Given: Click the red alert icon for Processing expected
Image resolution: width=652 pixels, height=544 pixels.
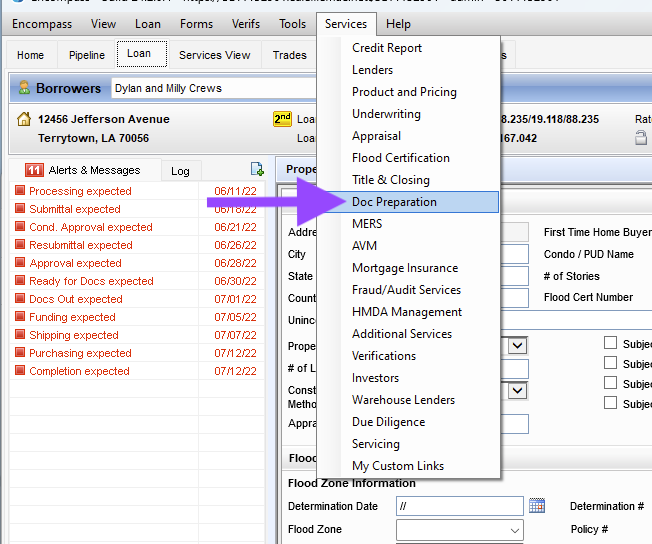Looking at the screenshot, I should [x=20, y=190].
